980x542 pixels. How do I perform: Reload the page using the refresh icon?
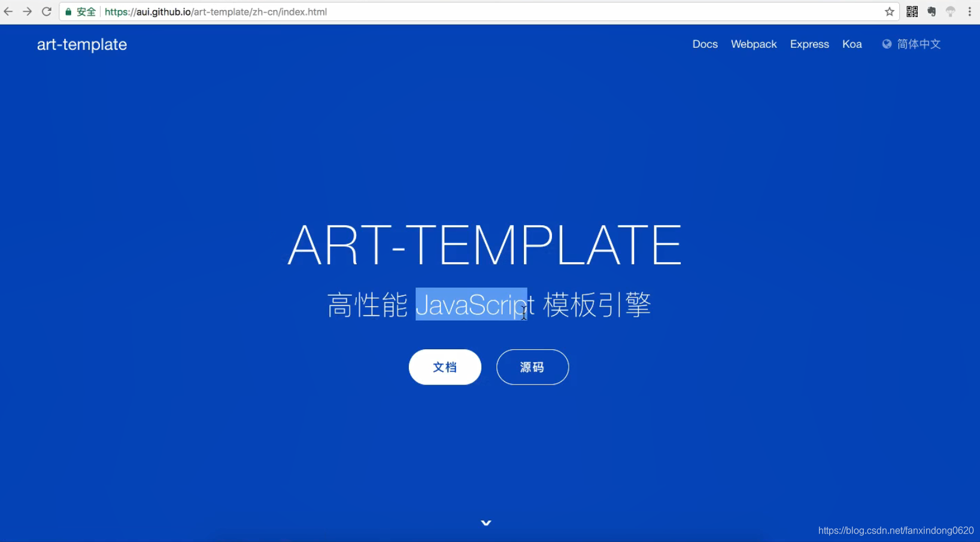[46, 11]
